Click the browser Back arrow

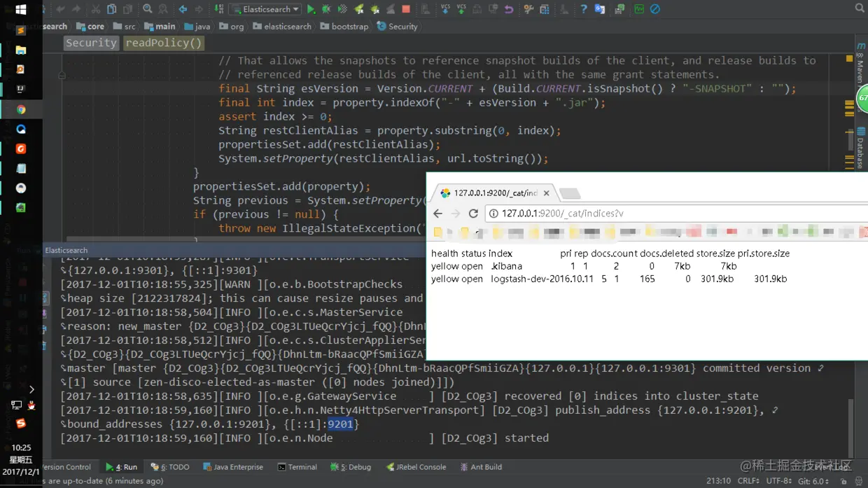pyautogui.click(x=438, y=214)
